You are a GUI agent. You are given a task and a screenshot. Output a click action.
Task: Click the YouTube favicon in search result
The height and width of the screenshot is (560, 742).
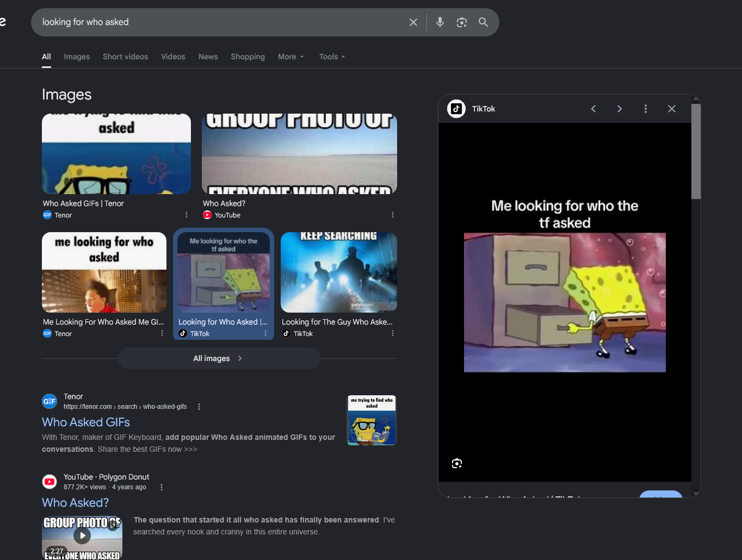pos(50,482)
